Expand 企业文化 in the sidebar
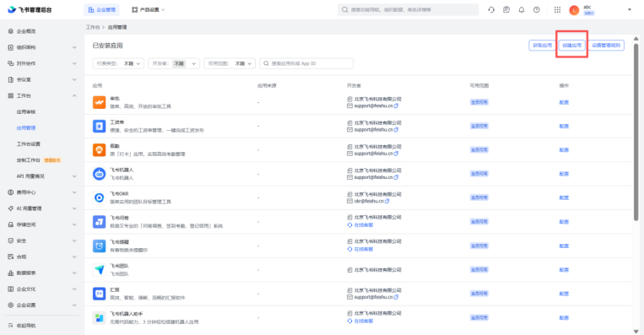Image resolution: width=644 pixels, height=335 pixels. click(x=74, y=289)
